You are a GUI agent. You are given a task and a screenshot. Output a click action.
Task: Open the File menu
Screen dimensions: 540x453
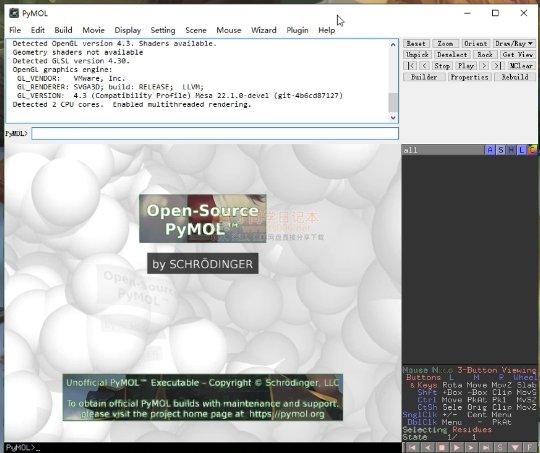coord(15,30)
